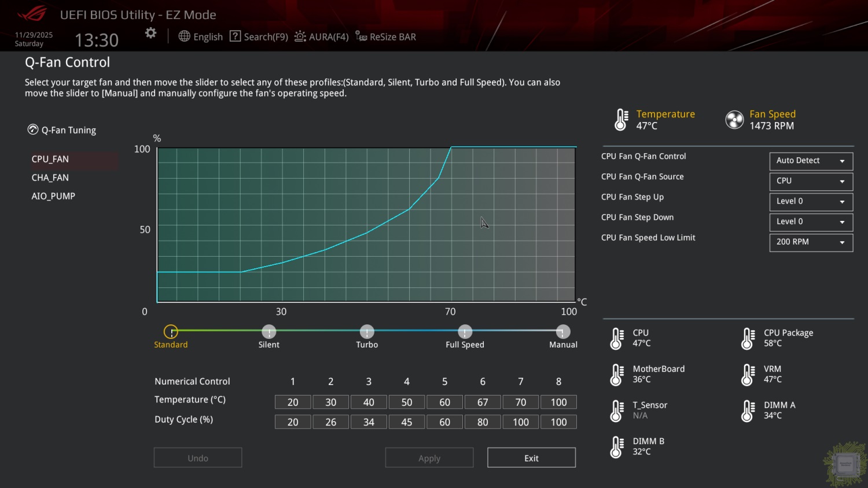The image size is (868, 488).
Task: Select AIO_PUMP in the fan list
Action: click(53, 196)
